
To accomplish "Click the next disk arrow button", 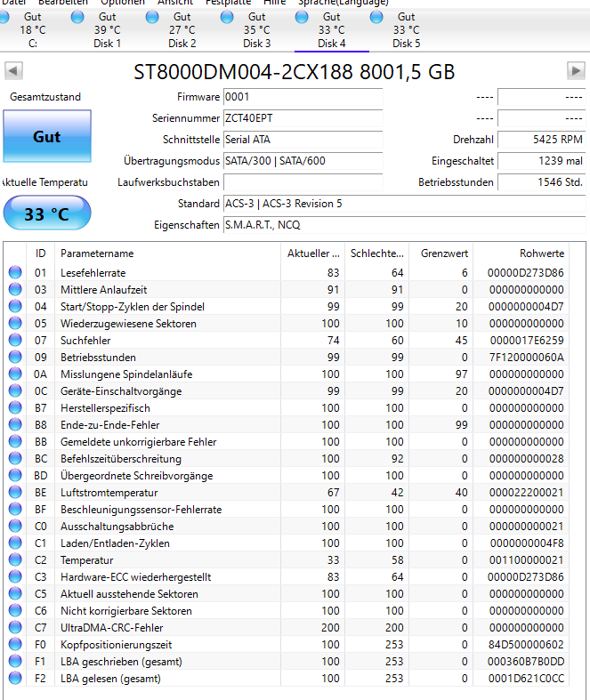I will (576, 70).
